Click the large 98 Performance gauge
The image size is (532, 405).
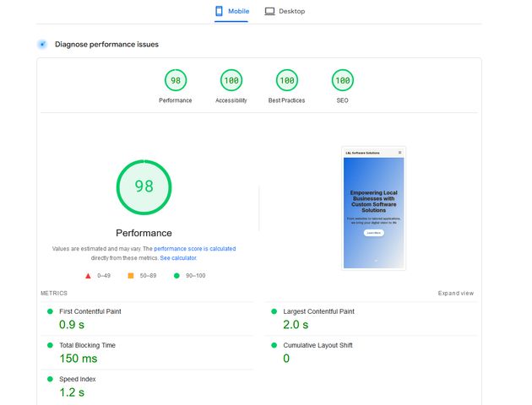144,187
